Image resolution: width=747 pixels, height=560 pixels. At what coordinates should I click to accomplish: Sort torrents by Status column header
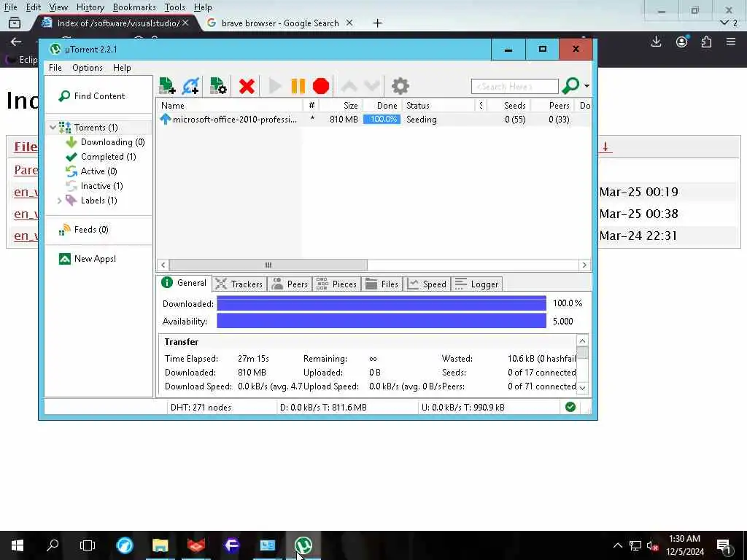[x=438, y=106]
